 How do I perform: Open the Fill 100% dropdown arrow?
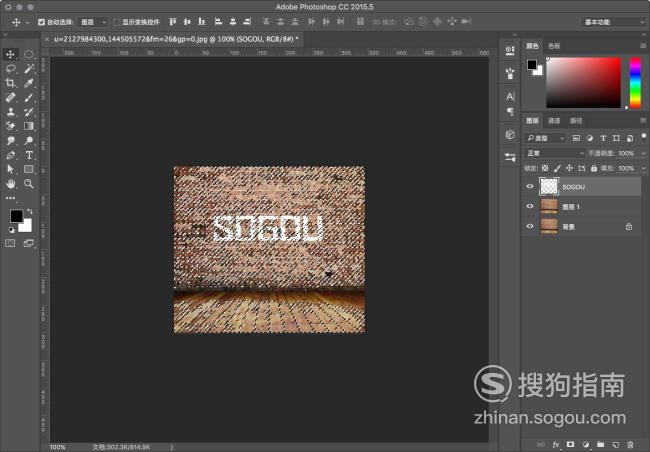643,168
